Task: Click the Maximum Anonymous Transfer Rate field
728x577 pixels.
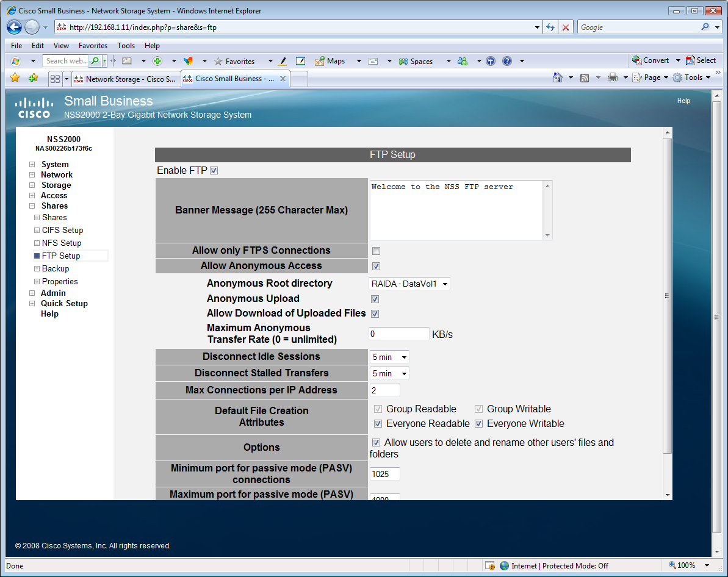Action: coord(399,334)
